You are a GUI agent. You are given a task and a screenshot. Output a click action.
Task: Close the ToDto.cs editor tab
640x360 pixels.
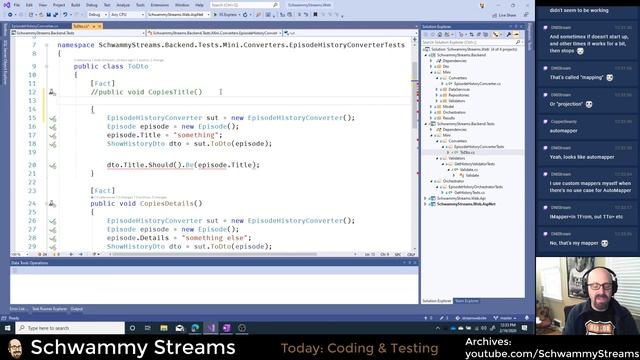click(x=99, y=26)
